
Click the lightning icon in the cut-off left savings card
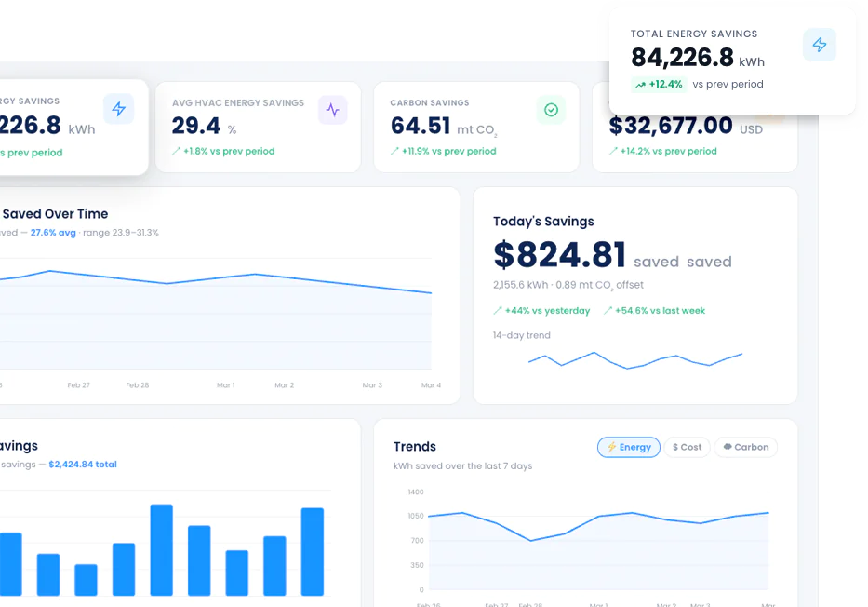click(118, 109)
